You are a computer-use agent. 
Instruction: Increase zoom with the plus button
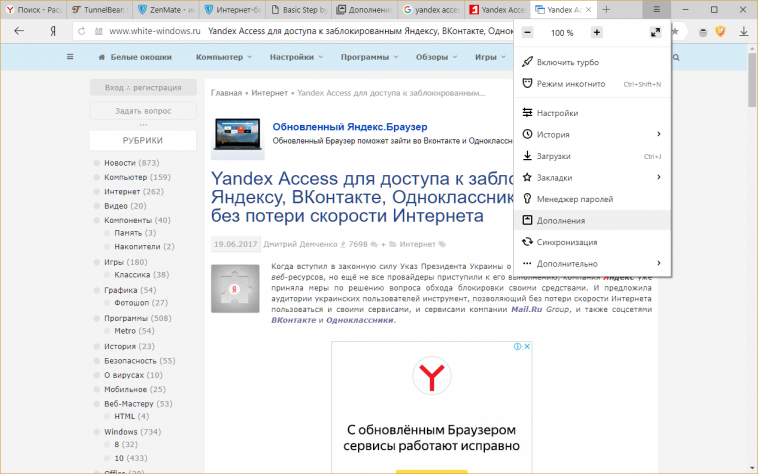coord(597,32)
